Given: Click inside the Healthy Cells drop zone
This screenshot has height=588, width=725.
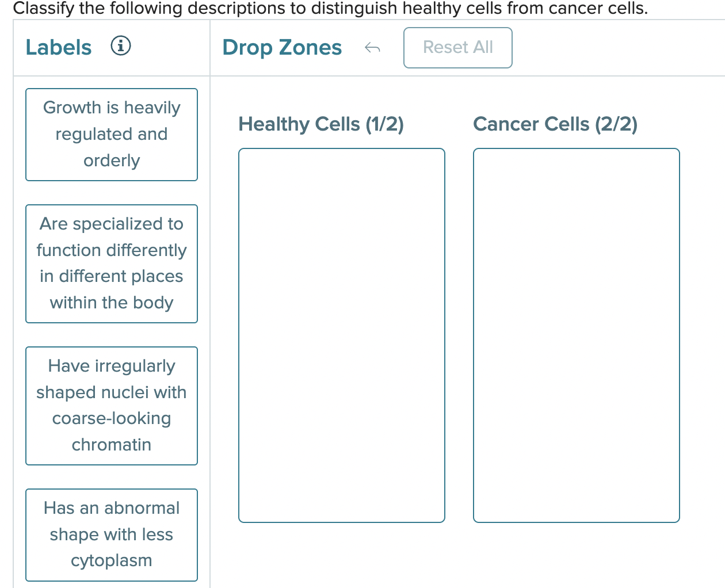Looking at the screenshot, I should click(342, 335).
